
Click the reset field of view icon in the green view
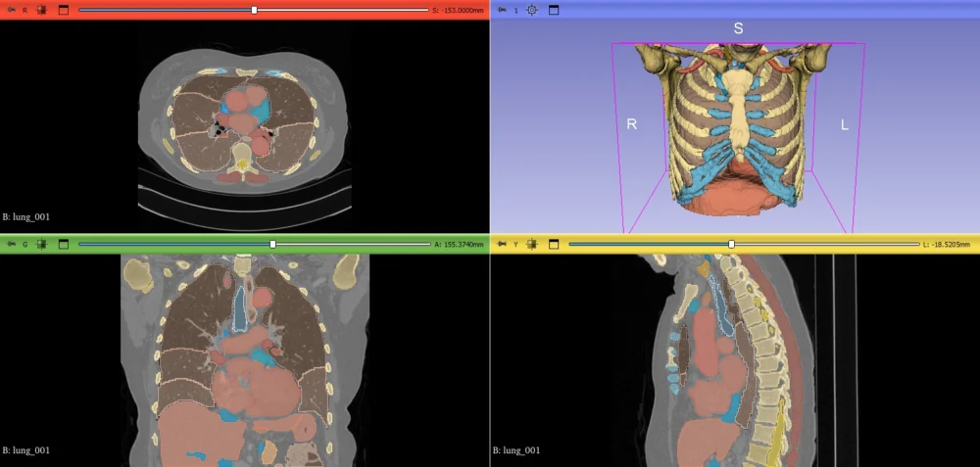(x=42, y=244)
